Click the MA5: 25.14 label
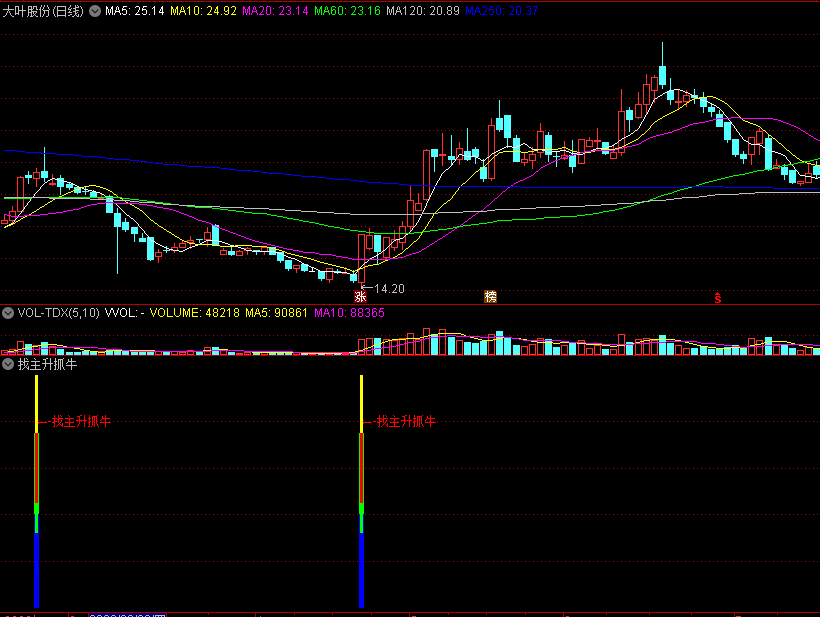The height and width of the screenshot is (617, 820). pos(134,11)
